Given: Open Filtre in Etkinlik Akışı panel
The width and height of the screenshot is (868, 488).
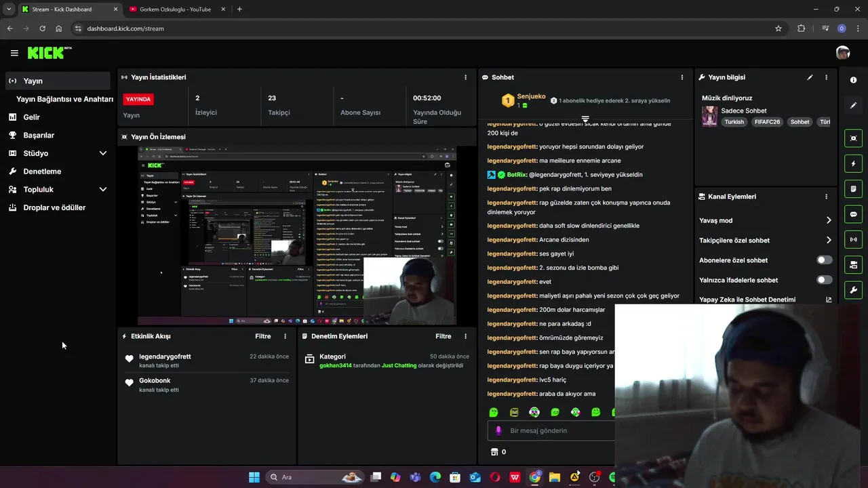Looking at the screenshot, I should click(263, 336).
